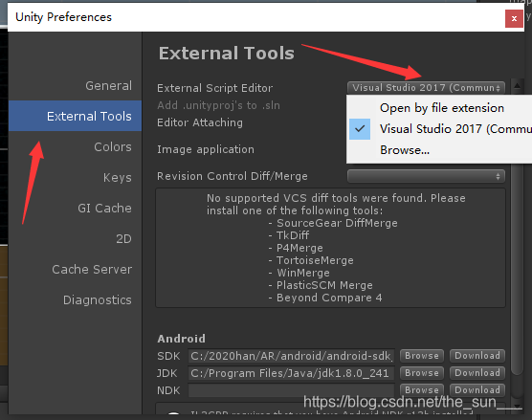Click the 'Beyond Compare 4' list entry
This screenshot has height=420, width=532.
[x=329, y=298]
